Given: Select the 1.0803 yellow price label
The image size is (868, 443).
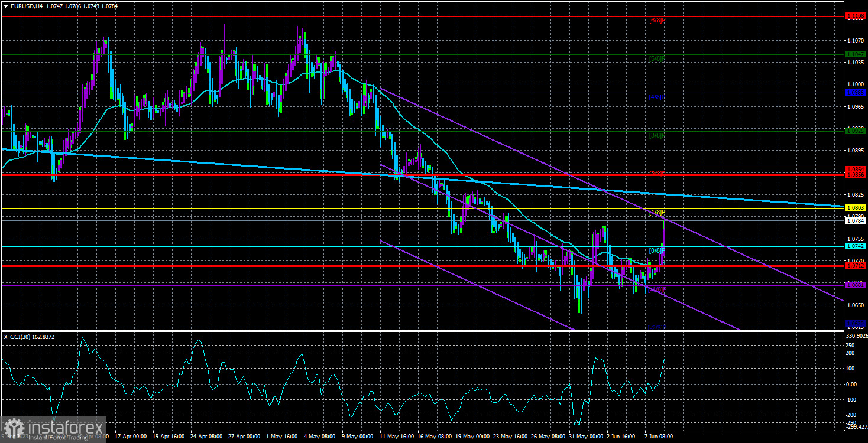Looking at the screenshot, I should click(x=856, y=208).
